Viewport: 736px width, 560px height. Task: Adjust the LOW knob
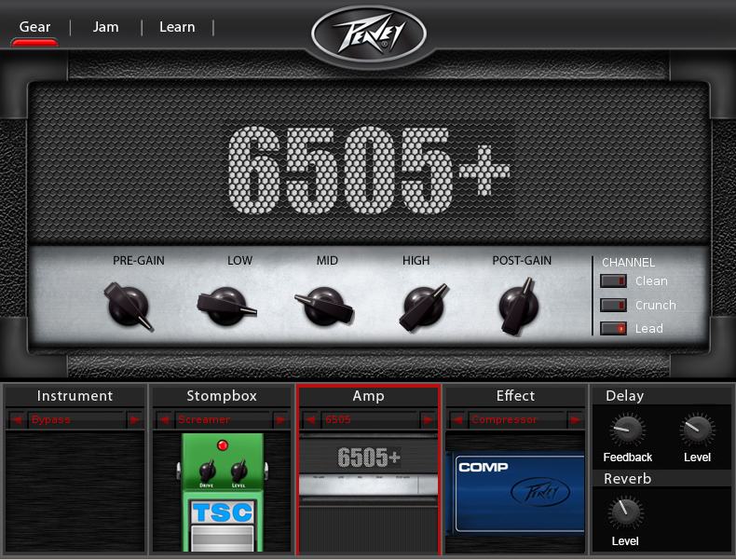(x=226, y=306)
